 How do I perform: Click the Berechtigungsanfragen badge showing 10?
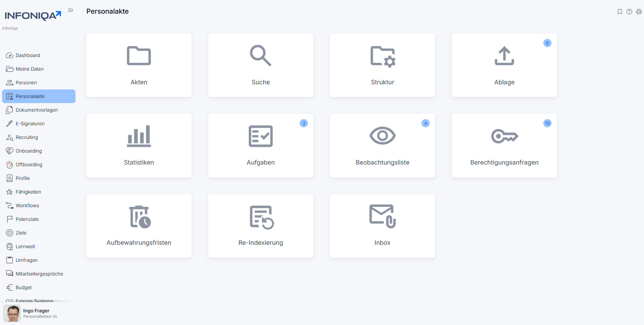coord(547,123)
